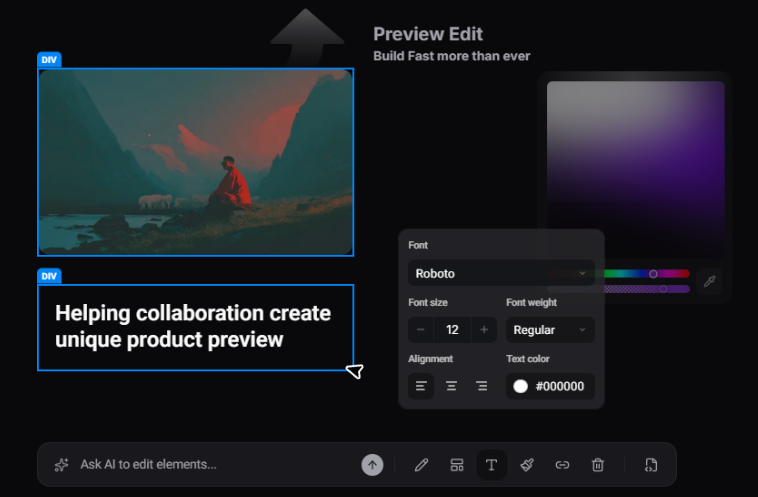Align text left
This screenshot has height=497, width=758.
[x=421, y=386]
